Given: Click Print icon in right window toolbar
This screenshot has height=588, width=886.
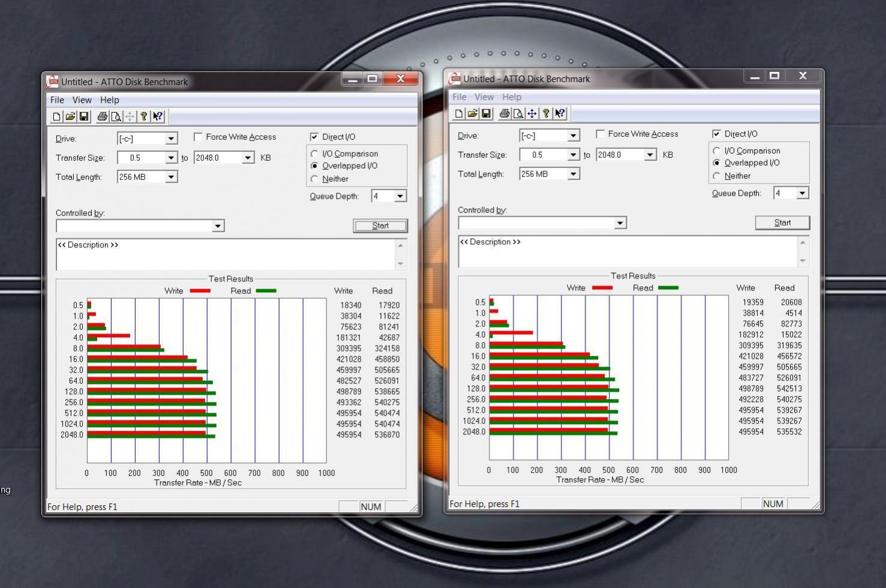Looking at the screenshot, I should (x=504, y=113).
